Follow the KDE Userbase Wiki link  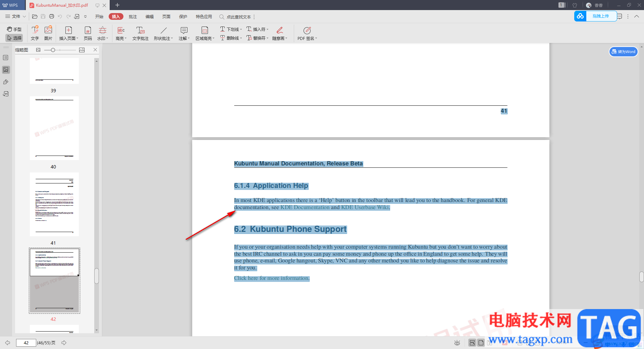coord(365,207)
